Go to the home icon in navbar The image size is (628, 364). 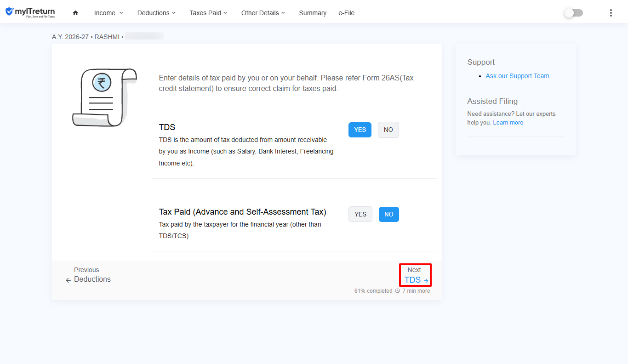pyautogui.click(x=75, y=13)
